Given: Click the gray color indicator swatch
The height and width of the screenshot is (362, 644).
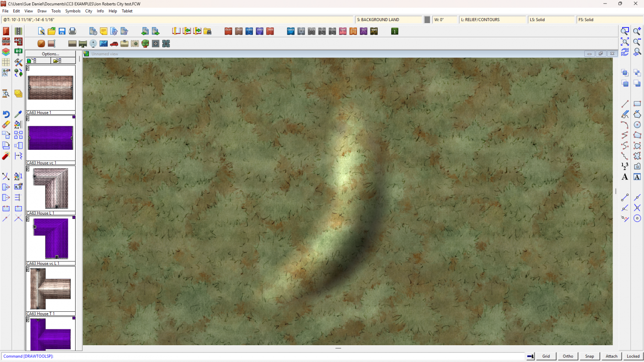Looking at the screenshot, I should (x=427, y=20).
